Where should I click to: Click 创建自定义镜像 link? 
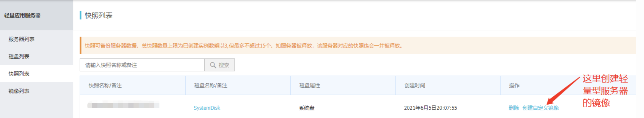540,108
